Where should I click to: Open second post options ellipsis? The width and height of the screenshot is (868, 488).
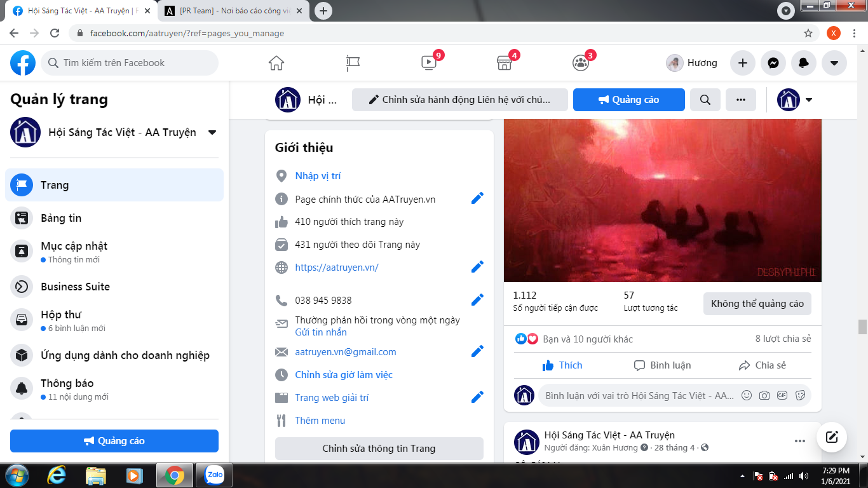pyautogui.click(x=800, y=441)
